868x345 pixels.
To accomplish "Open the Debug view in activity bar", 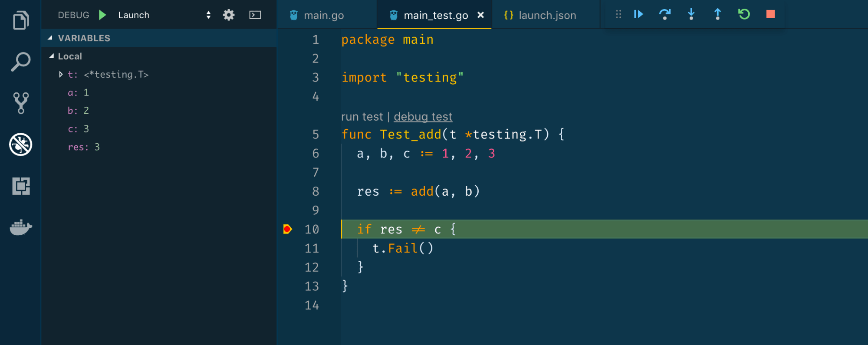I will (x=20, y=145).
